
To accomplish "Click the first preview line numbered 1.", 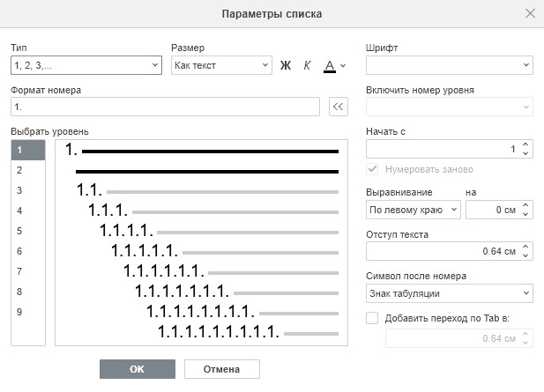I will 202,150.
